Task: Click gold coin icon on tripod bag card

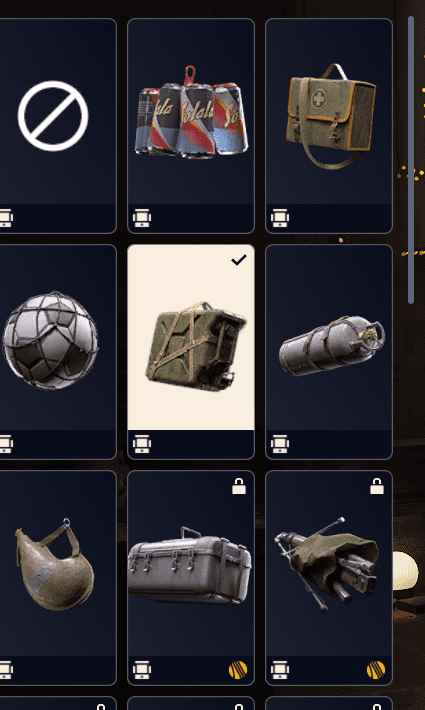Action: pyautogui.click(x=376, y=670)
